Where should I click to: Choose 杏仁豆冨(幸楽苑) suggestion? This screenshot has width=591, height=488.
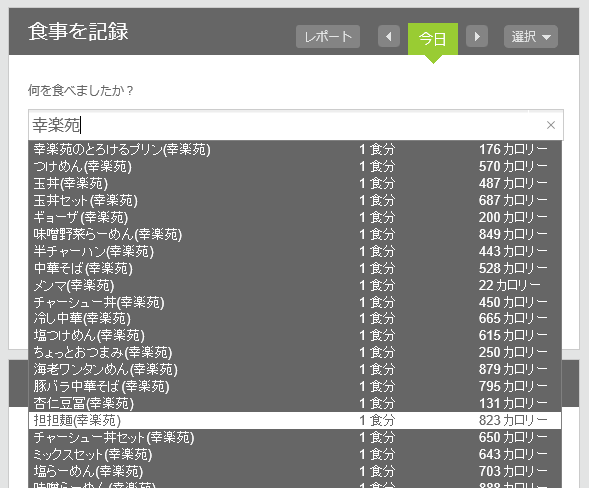[x=295, y=403]
